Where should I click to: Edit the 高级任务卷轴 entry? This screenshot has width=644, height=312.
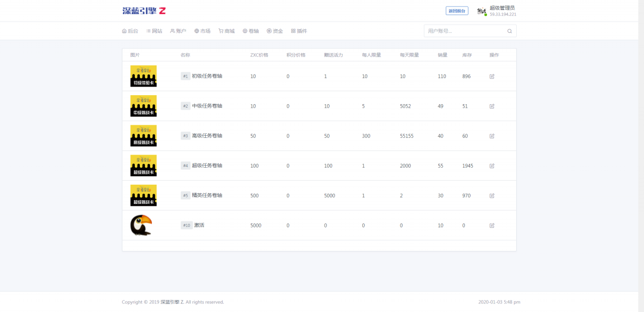coord(492,135)
